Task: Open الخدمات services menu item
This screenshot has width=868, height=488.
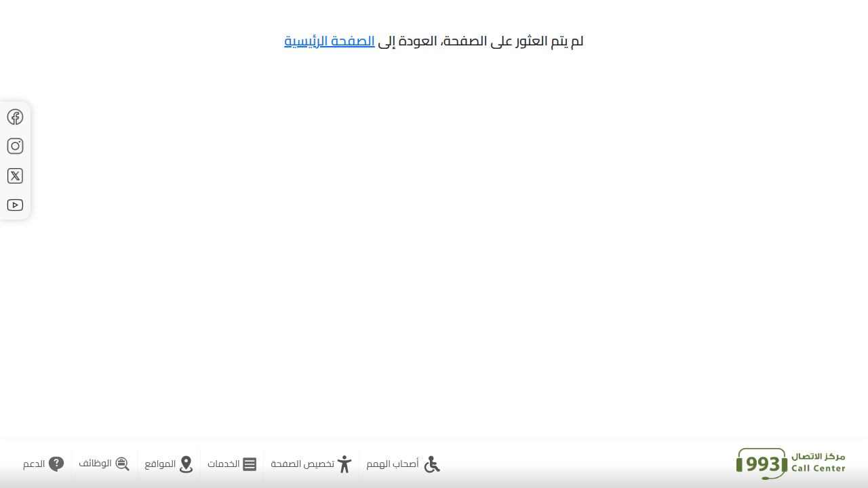Action: (x=224, y=464)
